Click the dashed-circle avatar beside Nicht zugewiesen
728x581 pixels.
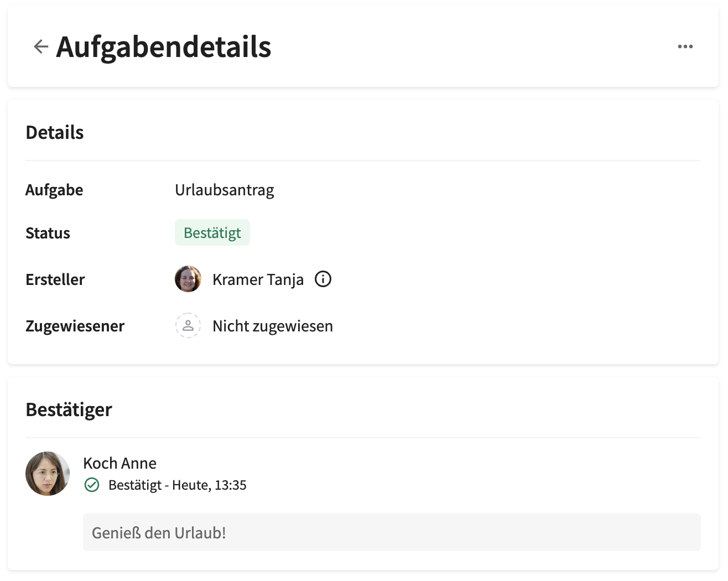[x=188, y=325]
